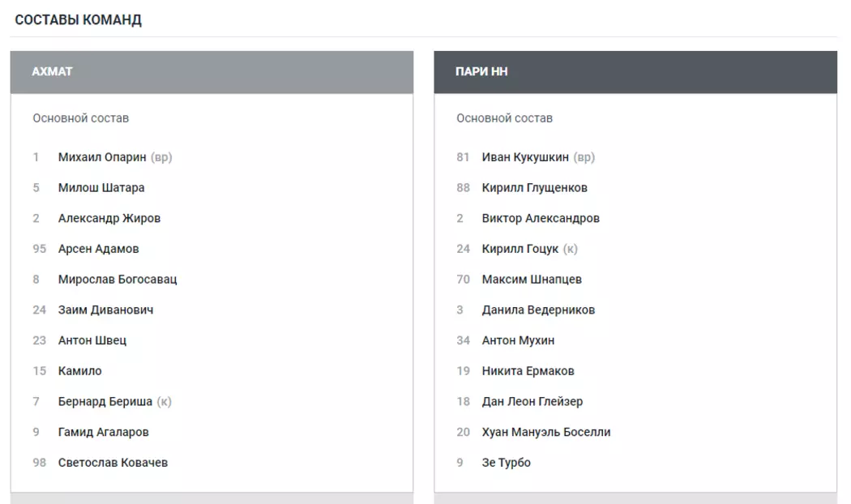Click captain Бернард Бериша
The height and width of the screenshot is (504, 851).
click(x=105, y=402)
